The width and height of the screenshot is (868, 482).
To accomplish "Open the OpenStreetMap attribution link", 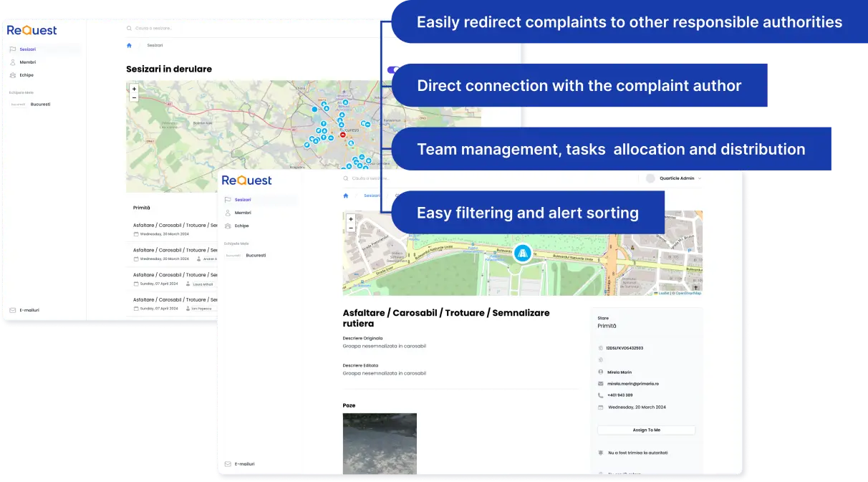I will coord(688,293).
